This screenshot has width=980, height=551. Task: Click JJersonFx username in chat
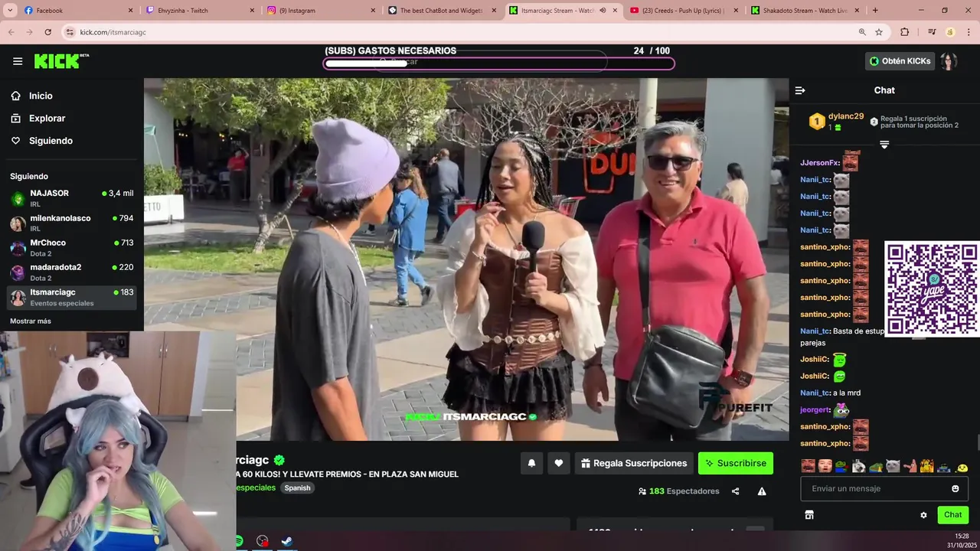pyautogui.click(x=819, y=162)
